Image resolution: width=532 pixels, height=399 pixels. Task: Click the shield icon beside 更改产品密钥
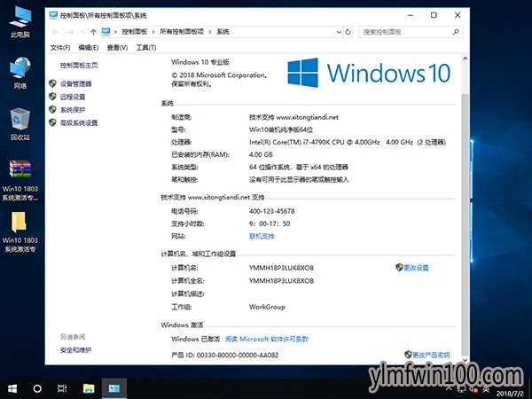tap(408, 355)
